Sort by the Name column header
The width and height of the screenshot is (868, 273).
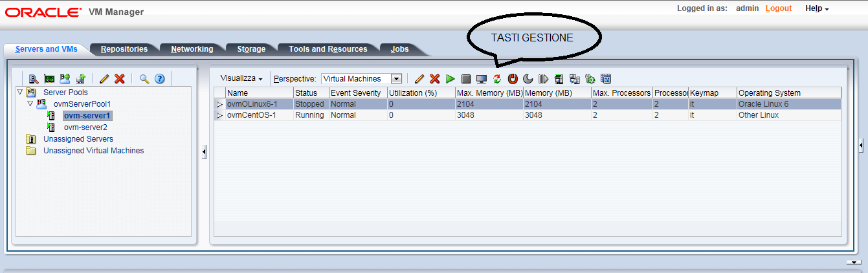[259, 93]
